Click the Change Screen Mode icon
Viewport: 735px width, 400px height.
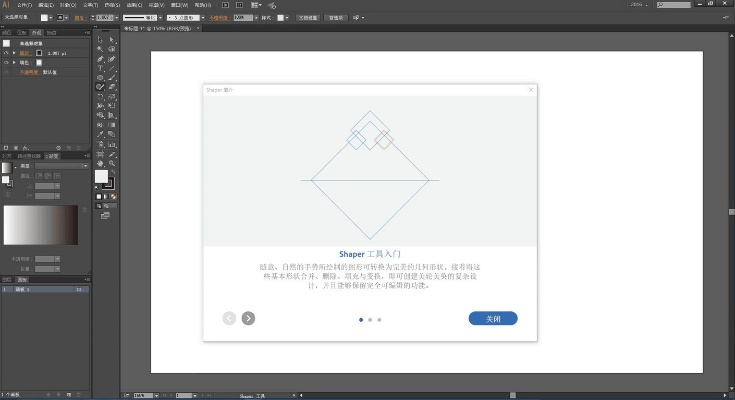click(105, 214)
